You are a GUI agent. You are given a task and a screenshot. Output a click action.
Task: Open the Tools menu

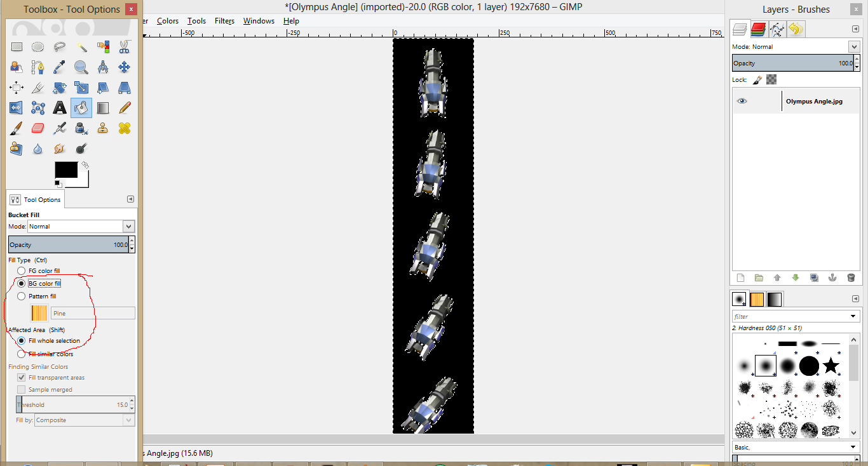[x=196, y=21]
